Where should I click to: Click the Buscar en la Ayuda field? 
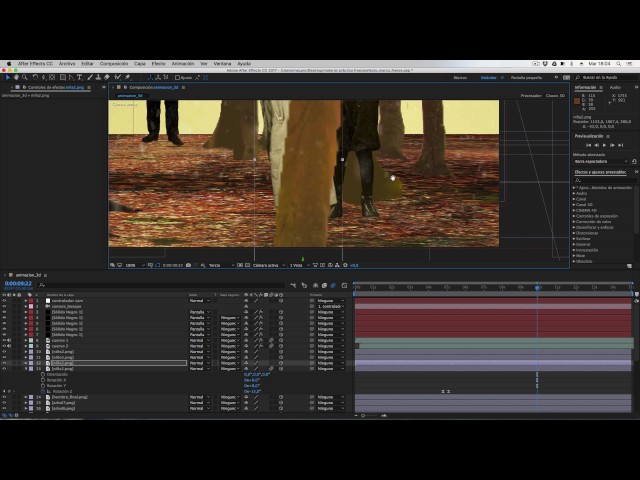tap(605, 77)
